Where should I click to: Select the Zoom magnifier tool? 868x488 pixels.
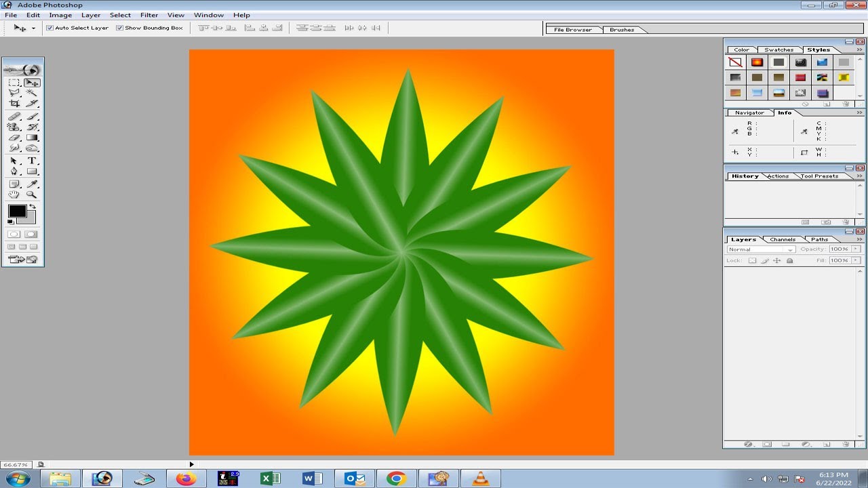[32, 194]
